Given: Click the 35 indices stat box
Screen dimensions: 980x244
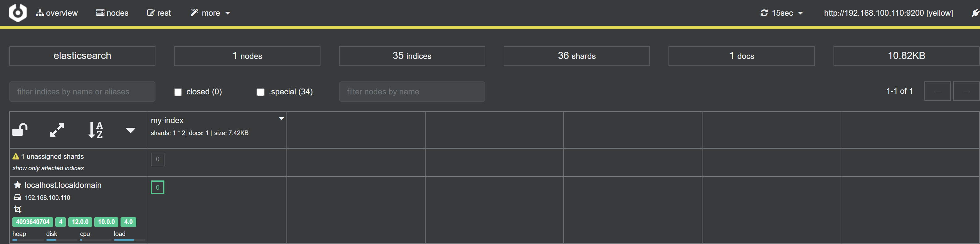Looking at the screenshot, I should pos(412,56).
